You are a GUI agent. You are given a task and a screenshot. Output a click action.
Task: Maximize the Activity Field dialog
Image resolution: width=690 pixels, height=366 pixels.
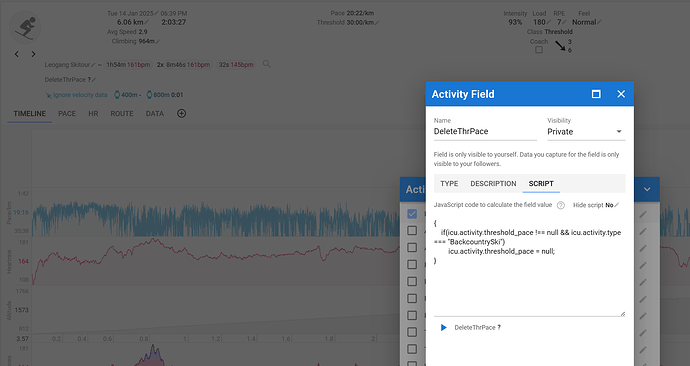click(x=596, y=94)
